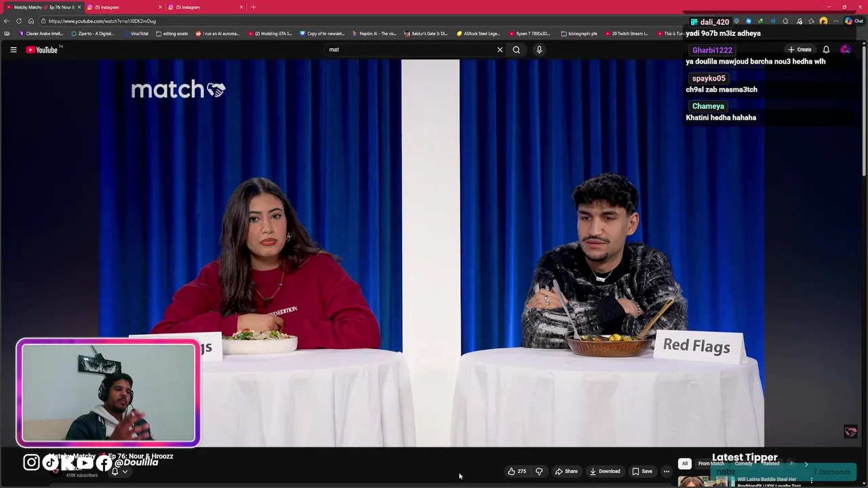This screenshot has width=868, height=488.
Task: Save video to playlist
Action: pyautogui.click(x=642, y=471)
